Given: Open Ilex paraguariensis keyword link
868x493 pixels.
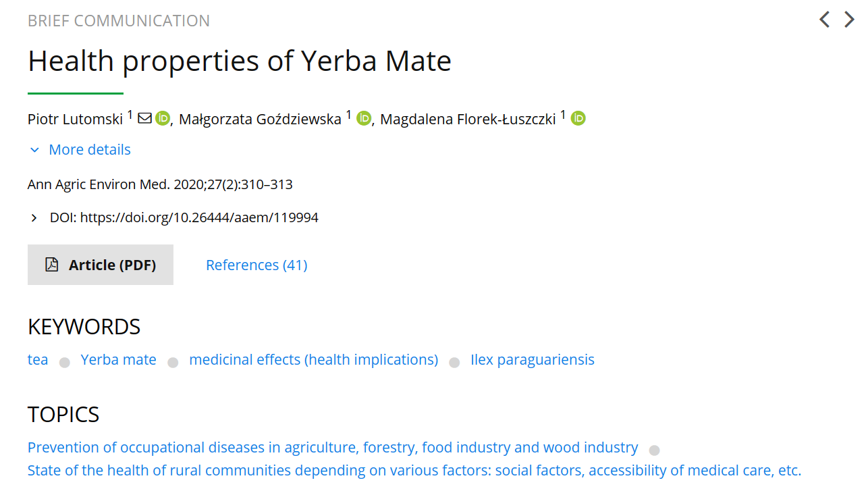Looking at the screenshot, I should coord(533,360).
